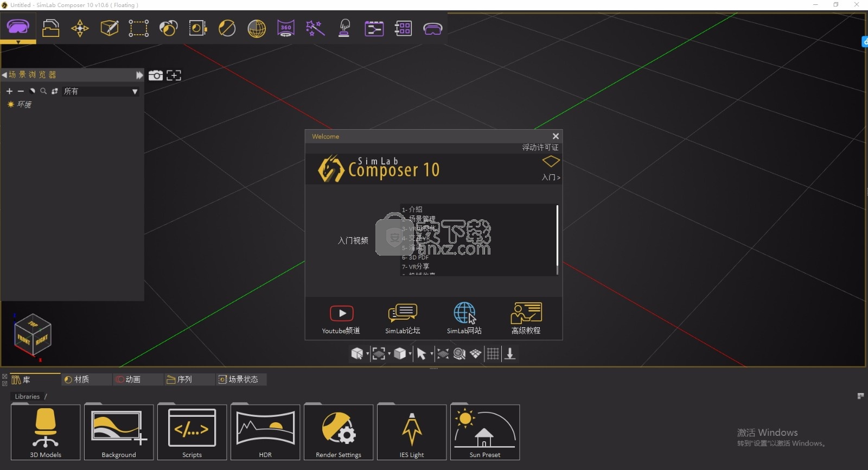Open the Sun Preset library folder
The height and width of the screenshot is (470, 868).
pos(485,432)
